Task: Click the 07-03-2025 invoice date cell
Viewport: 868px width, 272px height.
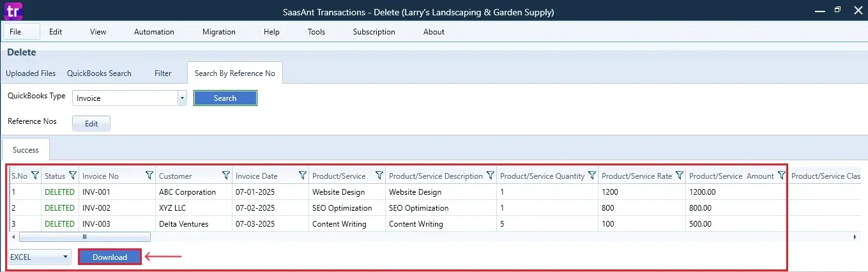Action: 270,224
